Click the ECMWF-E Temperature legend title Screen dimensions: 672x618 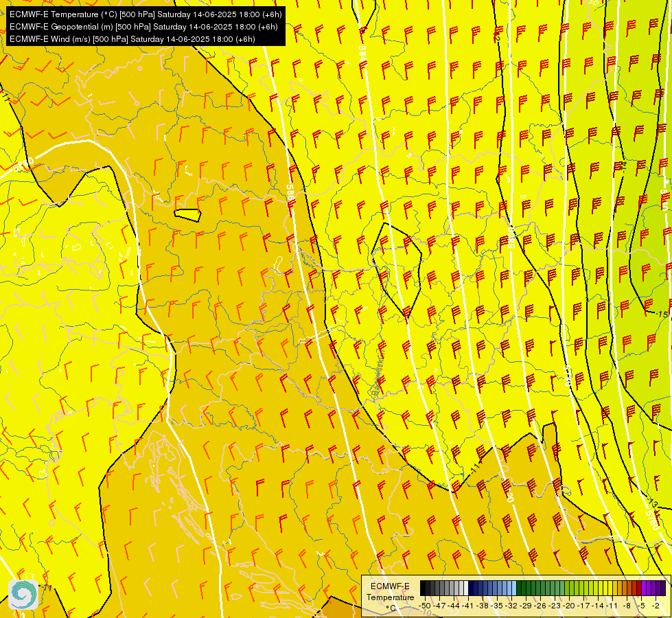tap(391, 592)
